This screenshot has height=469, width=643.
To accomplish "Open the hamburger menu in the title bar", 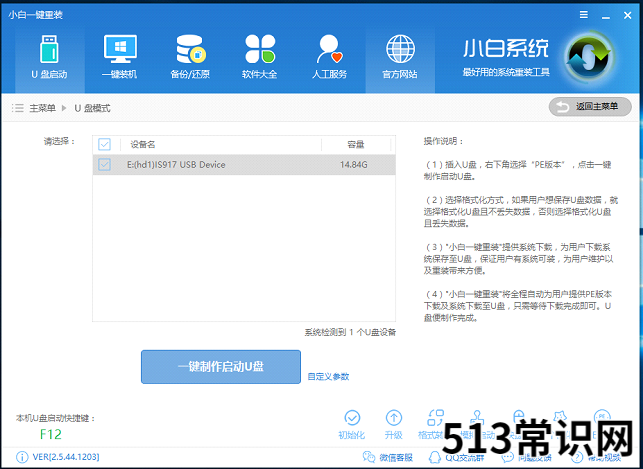I will pos(584,15).
